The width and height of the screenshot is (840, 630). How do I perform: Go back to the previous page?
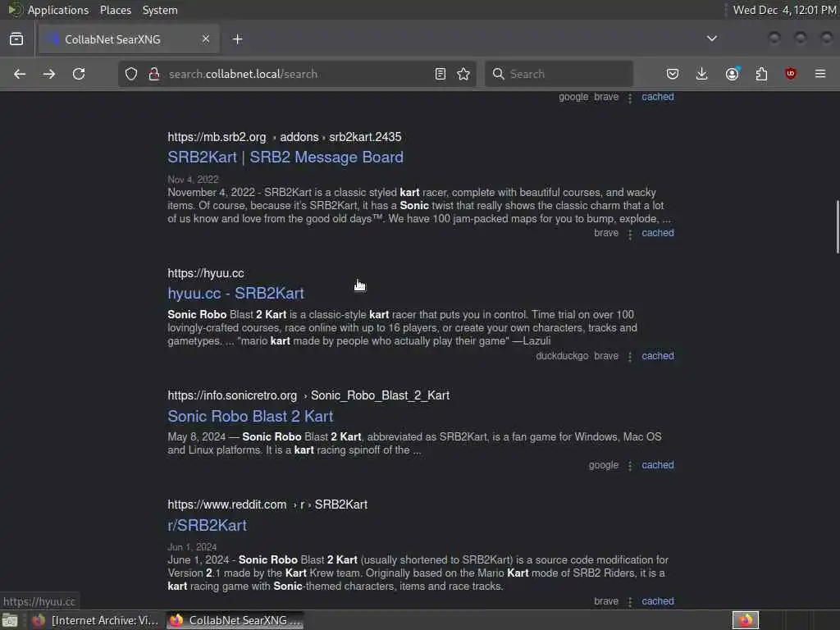20,74
